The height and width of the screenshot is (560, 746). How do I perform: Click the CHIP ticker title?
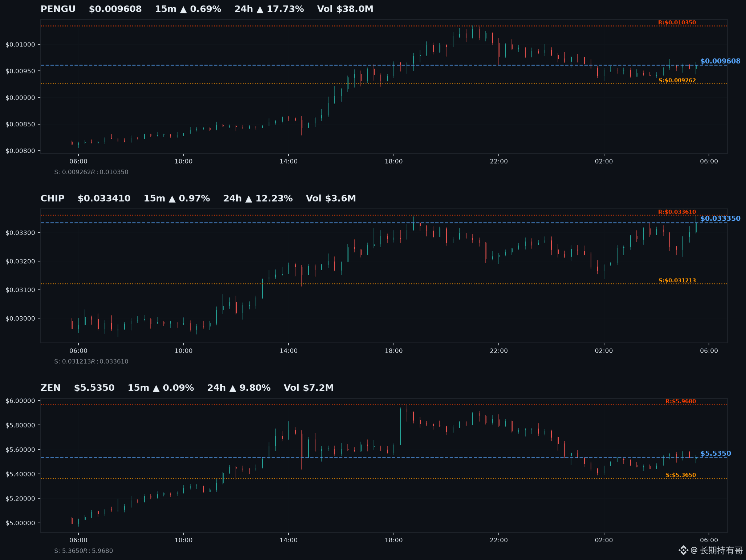coord(53,198)
